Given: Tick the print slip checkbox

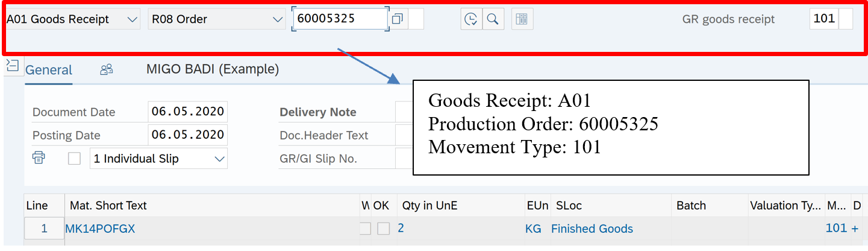Looking at the screenshot, I should (74, 159).
